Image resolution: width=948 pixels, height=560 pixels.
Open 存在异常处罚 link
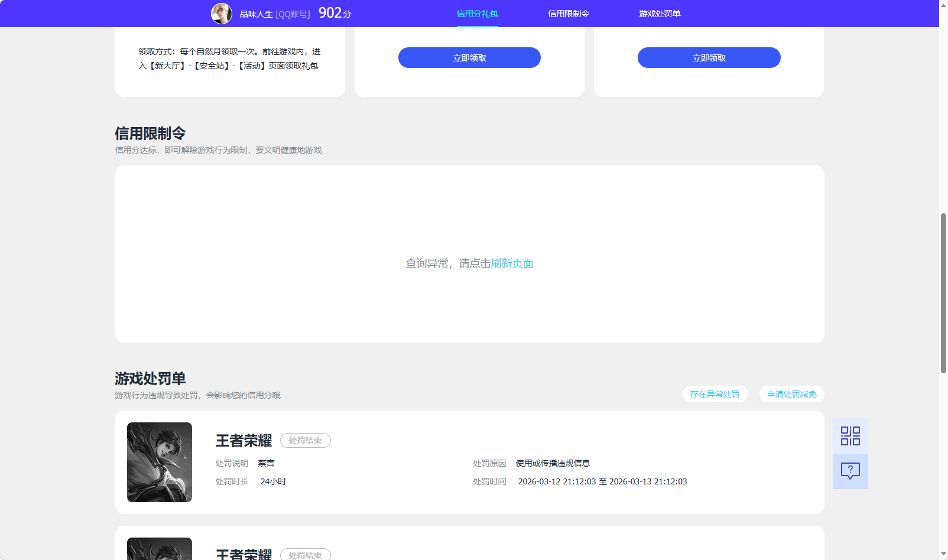[x=715, y=394]
